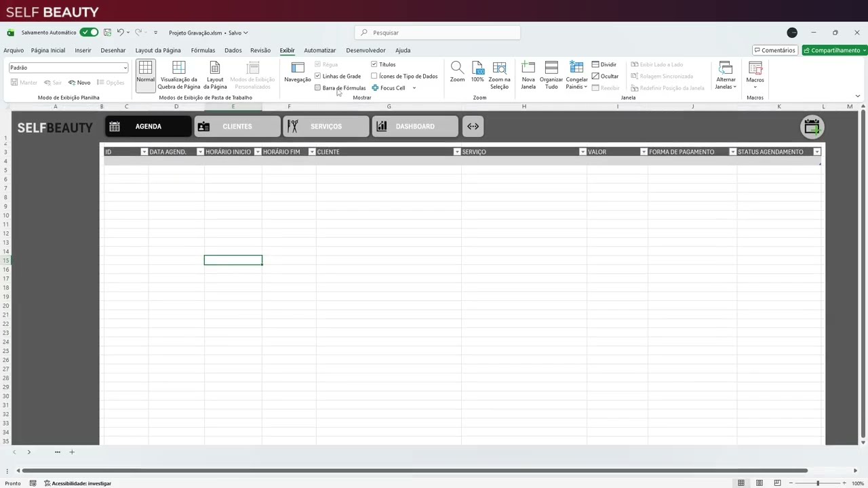Open the Zoom dialog from the ribbon

[x=458, y=72]
